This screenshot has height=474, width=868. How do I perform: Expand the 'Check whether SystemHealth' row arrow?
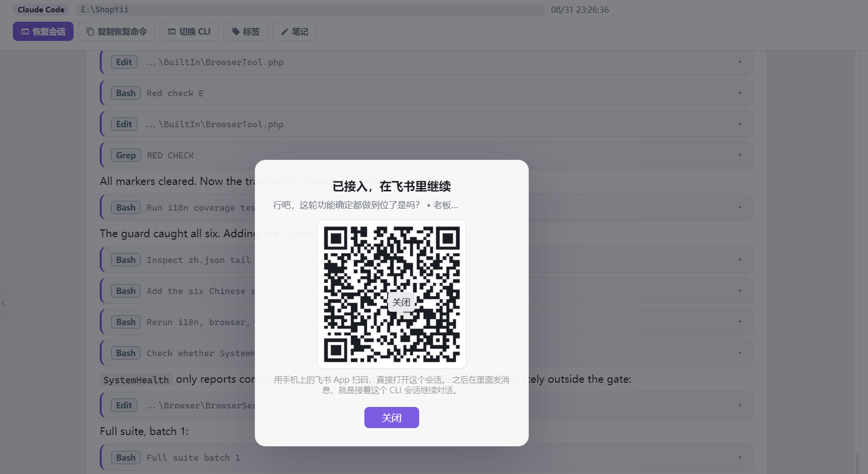click(740, 353)
